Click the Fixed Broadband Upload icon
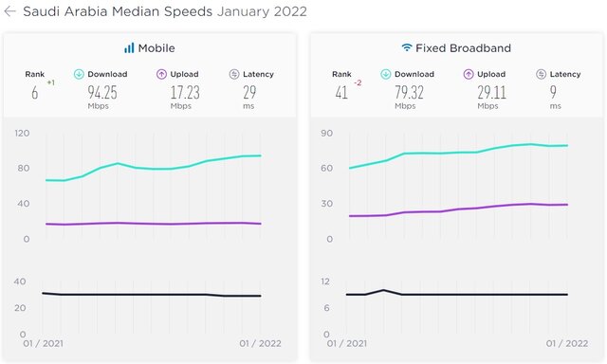607x364 pixels. [469, 74]
